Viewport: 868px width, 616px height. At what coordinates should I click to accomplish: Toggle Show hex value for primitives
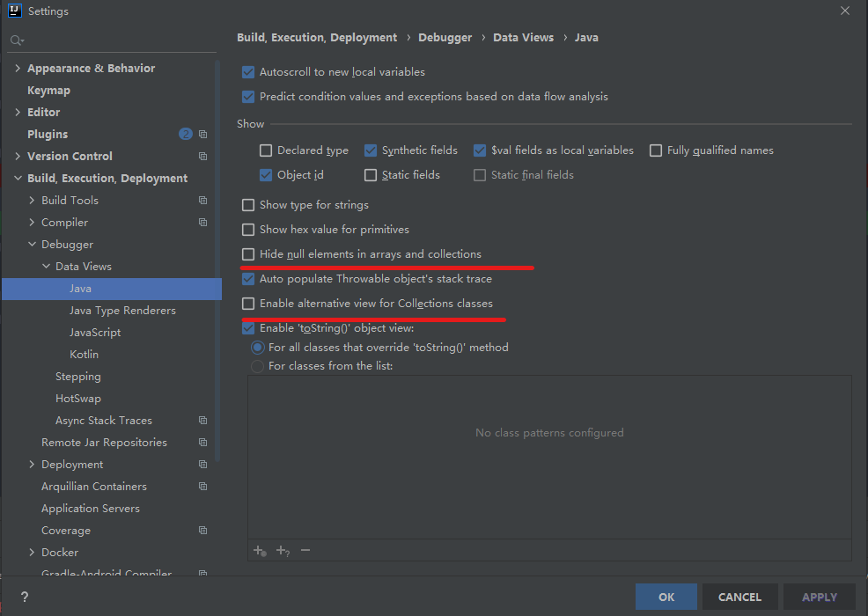tap(248, 230)
